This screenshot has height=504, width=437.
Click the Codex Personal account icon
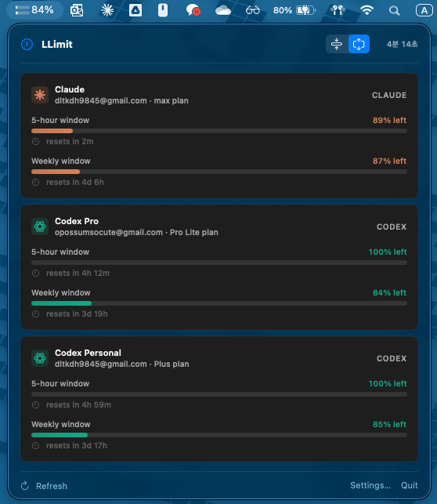coord(40,358)
